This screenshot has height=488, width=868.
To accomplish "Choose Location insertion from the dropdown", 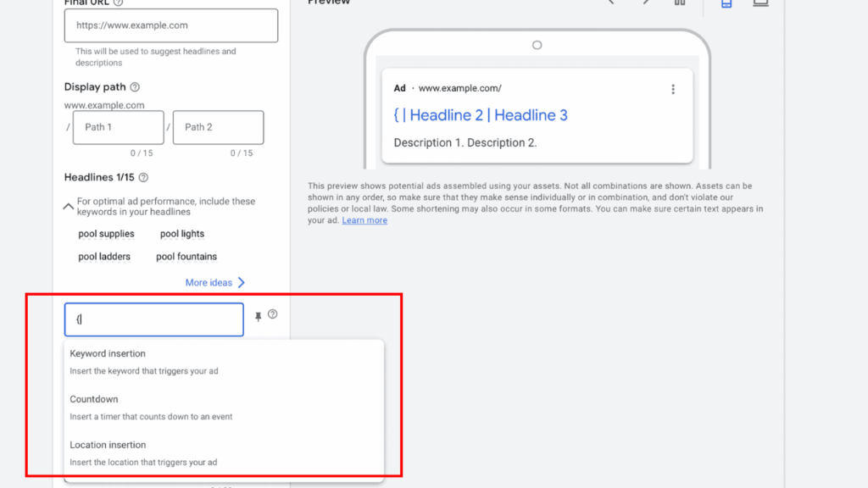I will click(224, 453).
